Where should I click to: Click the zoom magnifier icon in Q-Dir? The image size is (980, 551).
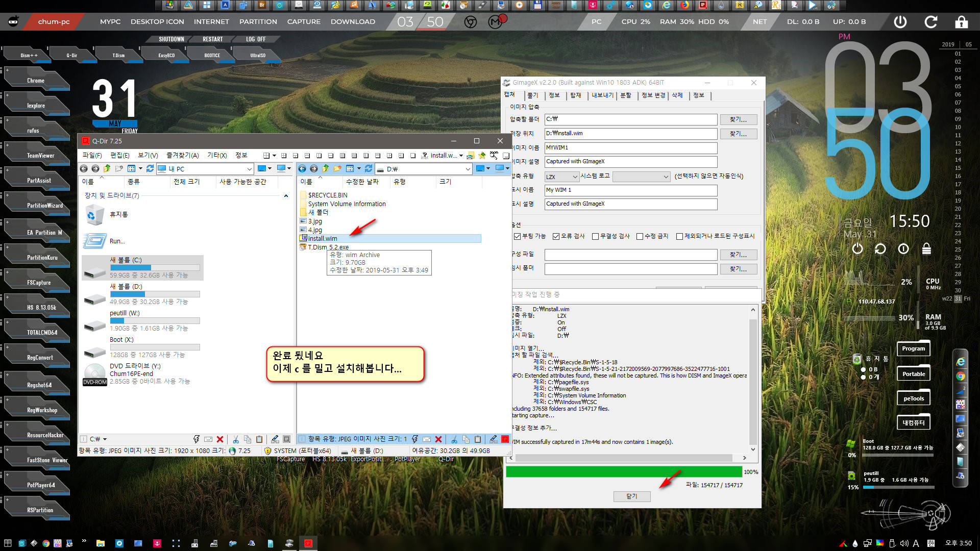[494, 155]
